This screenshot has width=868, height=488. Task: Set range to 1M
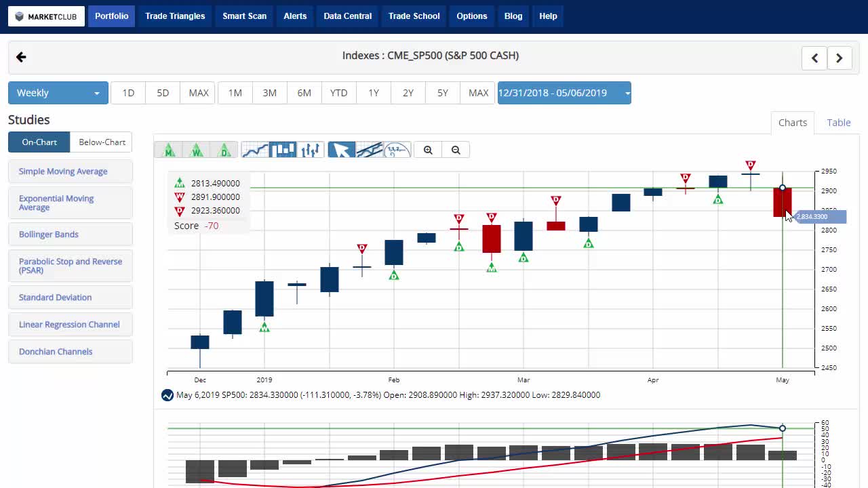click(x=235, y=93)
